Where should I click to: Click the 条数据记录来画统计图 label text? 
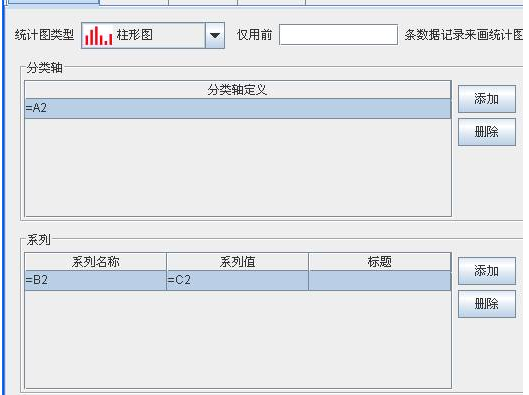(464, 35)
